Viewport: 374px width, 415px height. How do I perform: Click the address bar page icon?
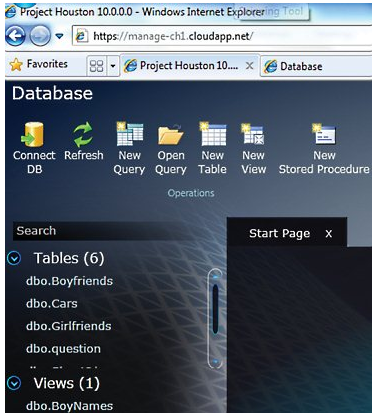[x=81, y=36]
